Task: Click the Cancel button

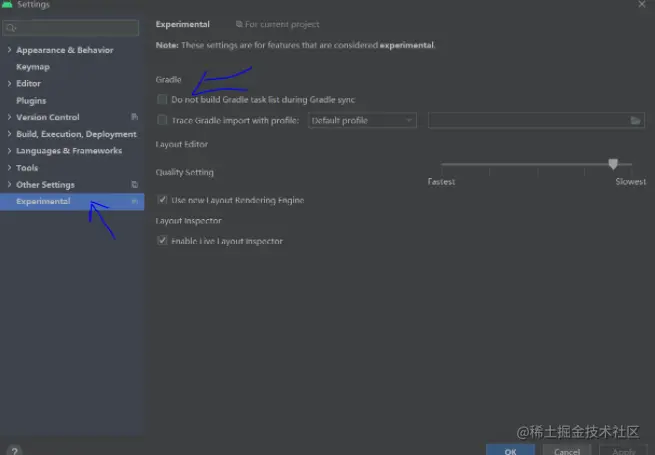Action: point(567,451)
